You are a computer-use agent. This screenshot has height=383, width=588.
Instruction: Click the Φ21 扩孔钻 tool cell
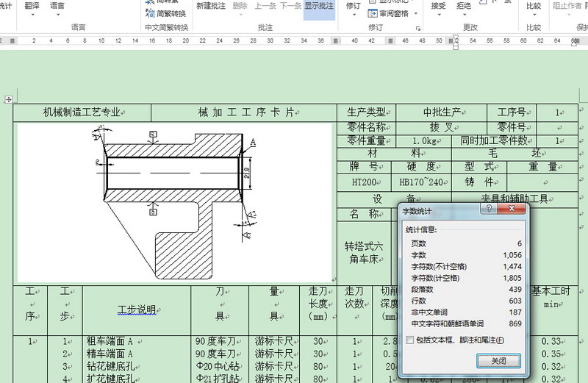[x=217, y=378]
